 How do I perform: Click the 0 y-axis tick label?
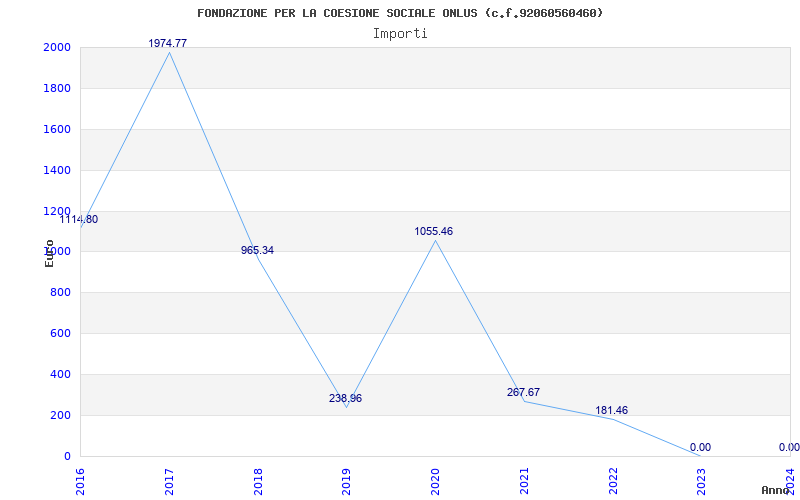click(67, 456)
